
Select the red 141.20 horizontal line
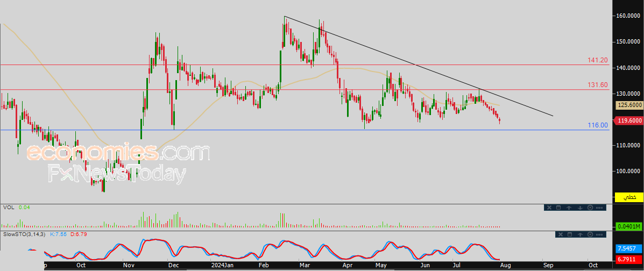click(305, 65)
